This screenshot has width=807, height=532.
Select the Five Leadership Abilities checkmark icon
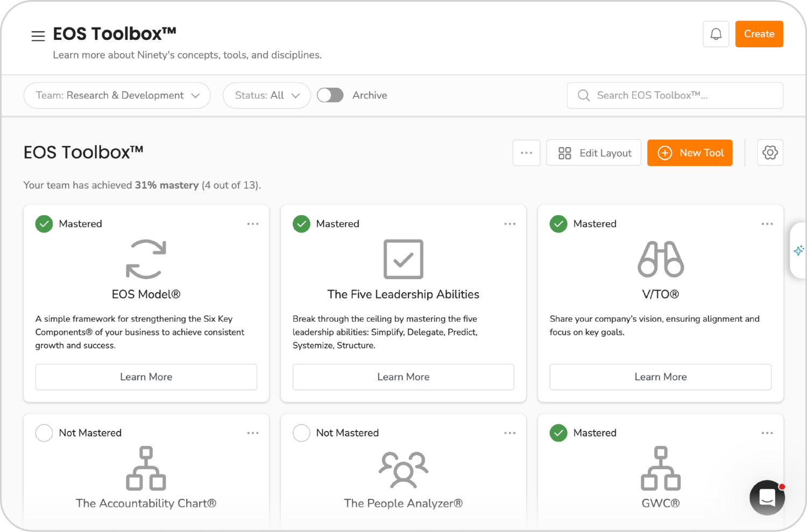[x=403, y=260]
